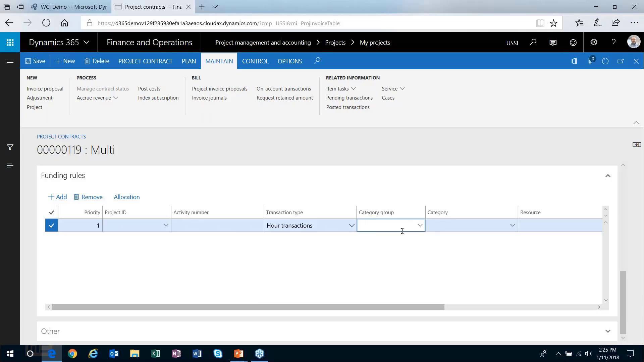The image size is (644, 362).
Task: Open Dynamics 365 settings gear
Action: (x=593, y=42)
